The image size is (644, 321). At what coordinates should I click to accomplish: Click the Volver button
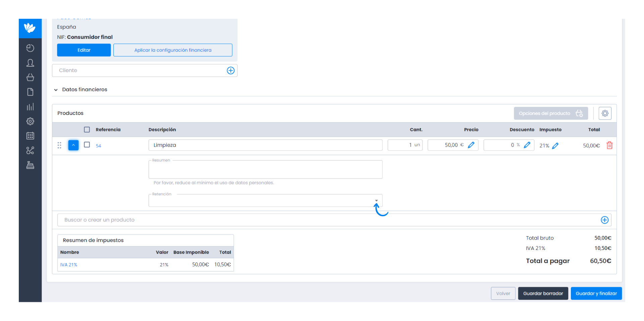(503, 294)
